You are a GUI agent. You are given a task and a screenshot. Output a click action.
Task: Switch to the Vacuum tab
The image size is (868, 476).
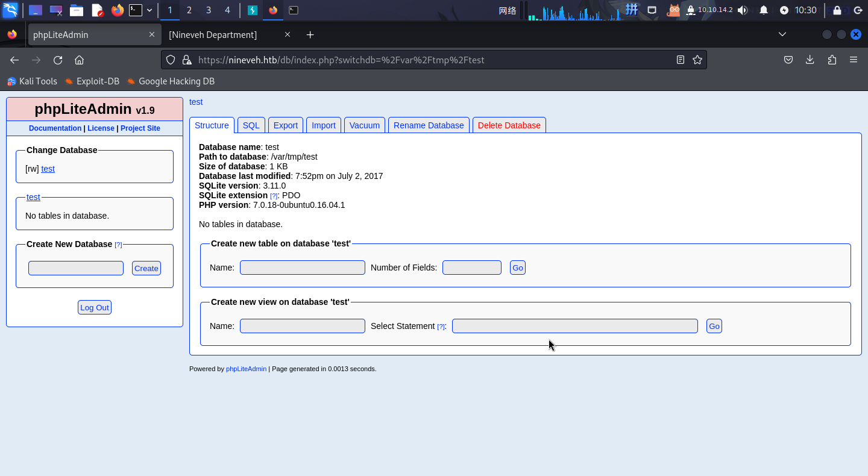pyautogui.click(x=365, y=125)
